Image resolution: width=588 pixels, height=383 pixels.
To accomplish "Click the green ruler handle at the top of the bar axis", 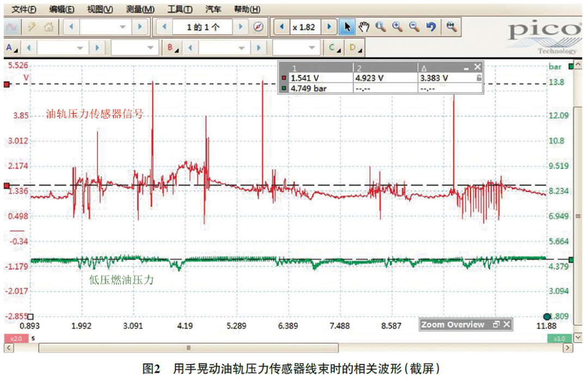I will click(571, 66).
